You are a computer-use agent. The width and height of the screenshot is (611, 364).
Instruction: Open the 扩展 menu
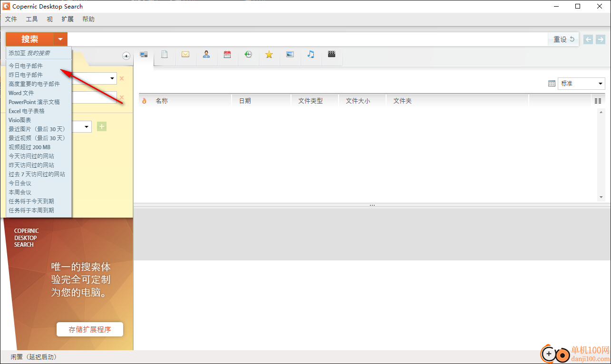click(68, 19)
